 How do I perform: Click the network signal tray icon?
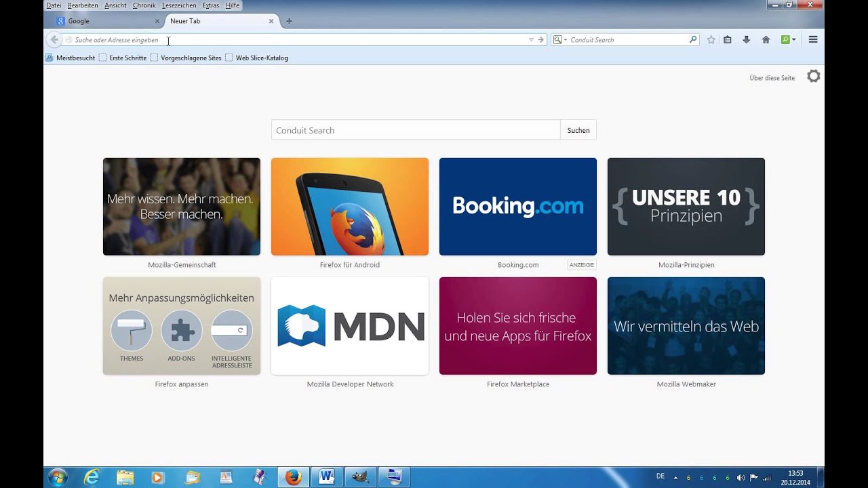pyautogui.click(x=767, y=477)
